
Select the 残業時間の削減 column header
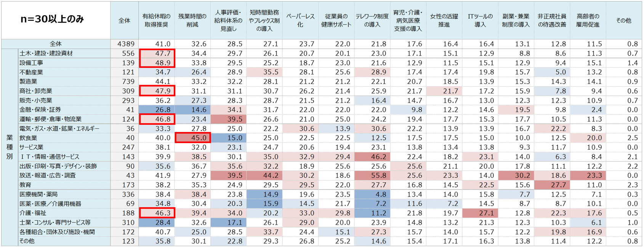click(192, 20)
